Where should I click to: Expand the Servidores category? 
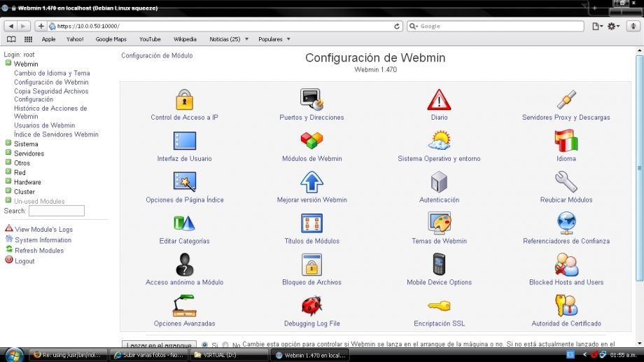[8, 153]
